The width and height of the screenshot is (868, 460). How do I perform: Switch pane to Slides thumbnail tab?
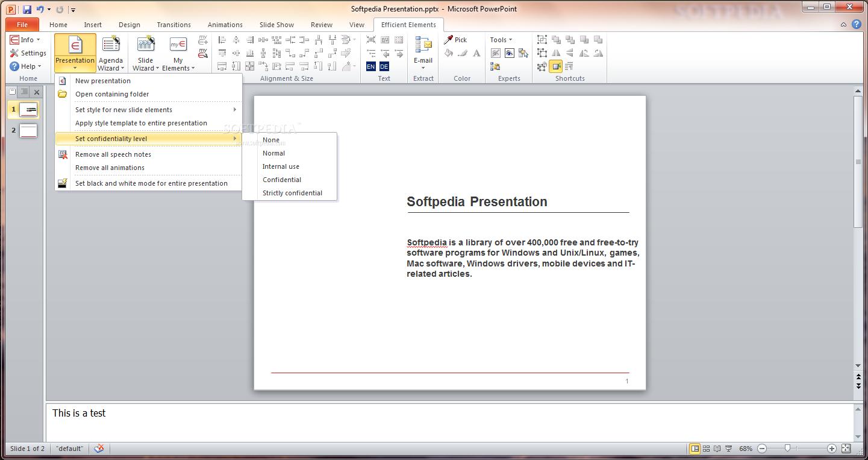click(13, 92)
